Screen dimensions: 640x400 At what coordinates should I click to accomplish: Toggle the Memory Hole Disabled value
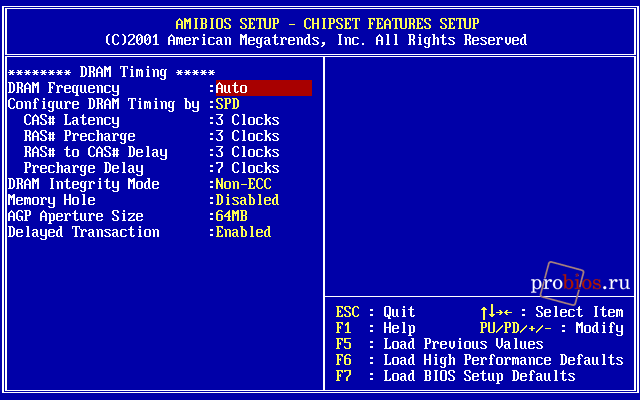tap(247, 200)
